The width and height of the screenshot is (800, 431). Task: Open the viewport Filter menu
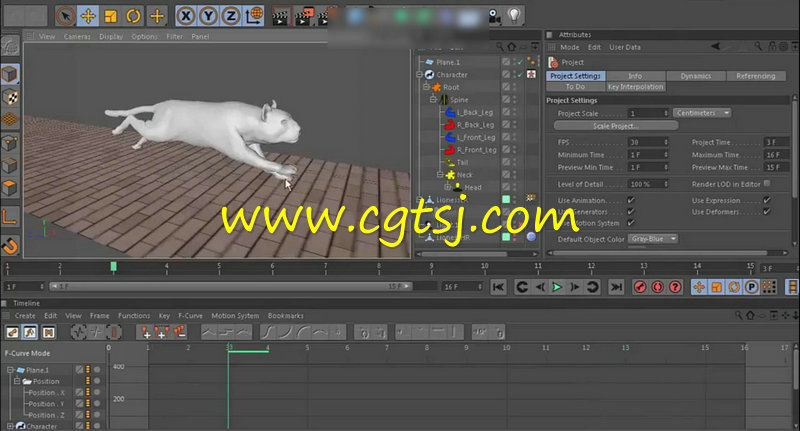174,37
